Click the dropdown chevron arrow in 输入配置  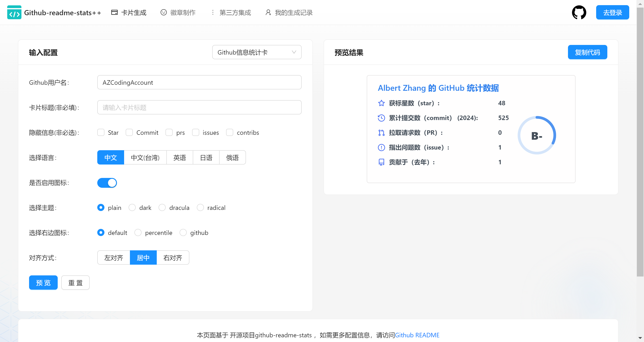coord(294,52)
